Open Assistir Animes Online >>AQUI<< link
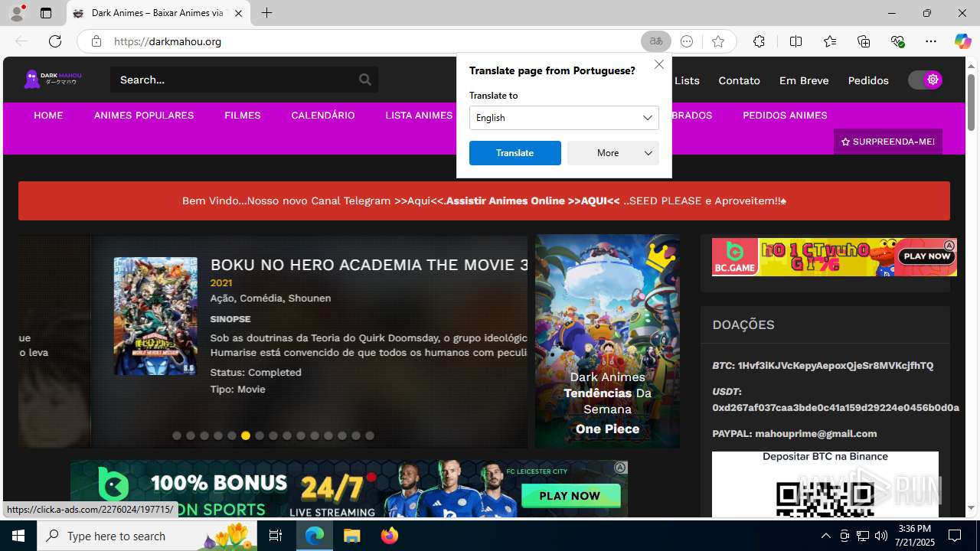Screen dimensions: 980x551 [533, 201]
